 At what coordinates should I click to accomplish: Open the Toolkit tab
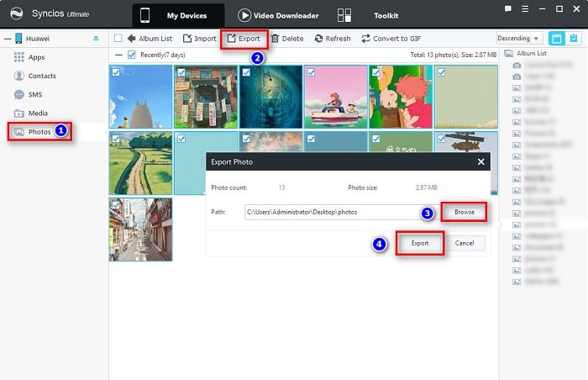tap(386, 15)
